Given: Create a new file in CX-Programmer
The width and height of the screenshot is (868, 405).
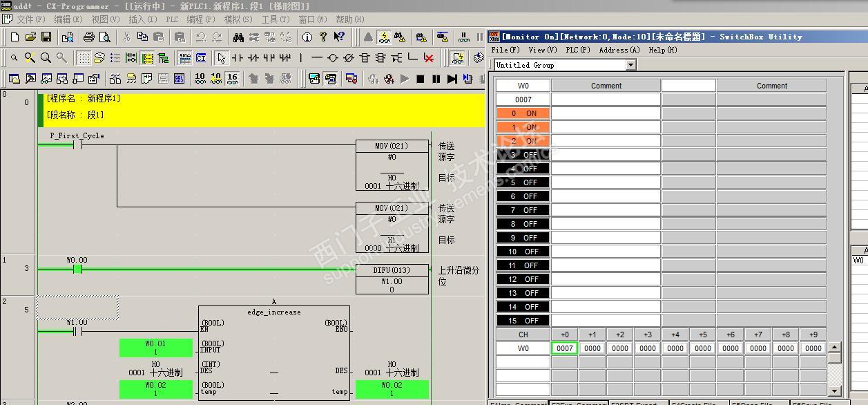Looking at the screenshot, I should (15, 37).
